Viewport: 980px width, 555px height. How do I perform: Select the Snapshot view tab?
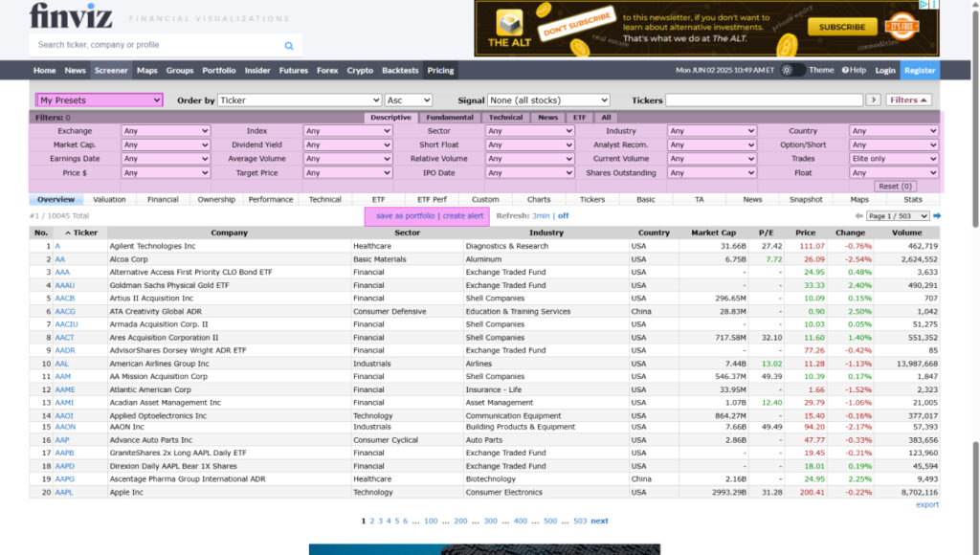[x=806, y=199]
